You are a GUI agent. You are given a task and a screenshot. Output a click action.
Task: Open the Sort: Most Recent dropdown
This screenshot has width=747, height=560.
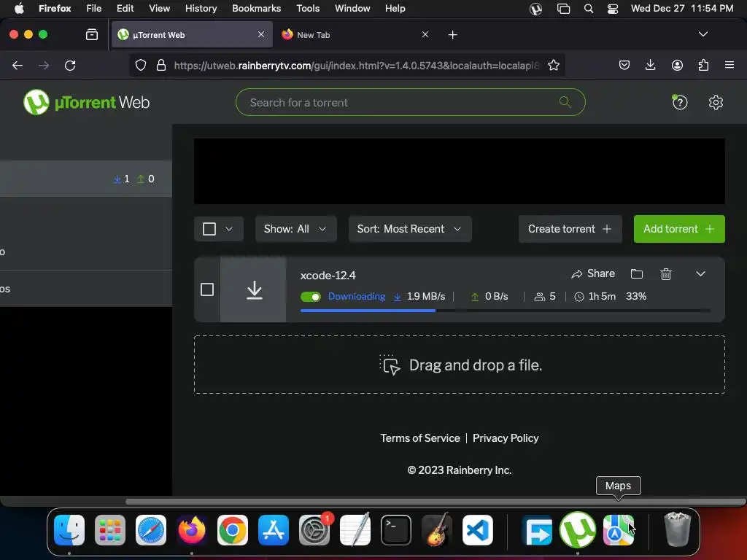[410, 229]
